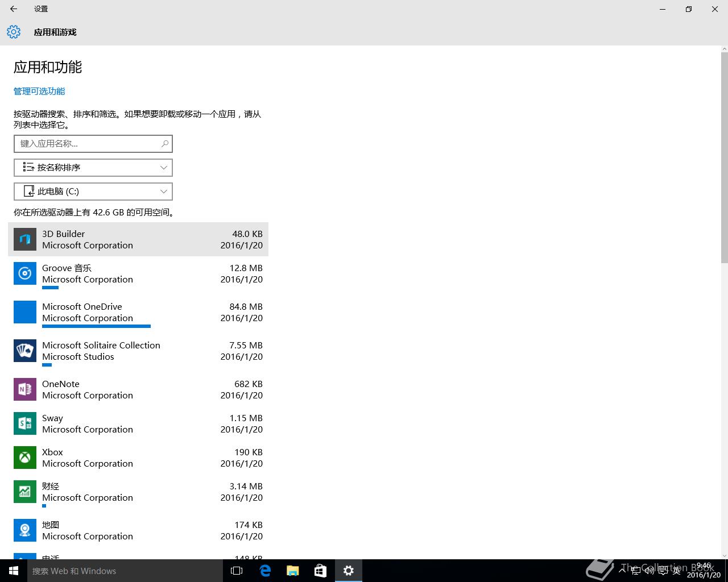This screenshot has height=582, width=728.
Task: Select the 3D Builder entry text
Action: (63, 234)
